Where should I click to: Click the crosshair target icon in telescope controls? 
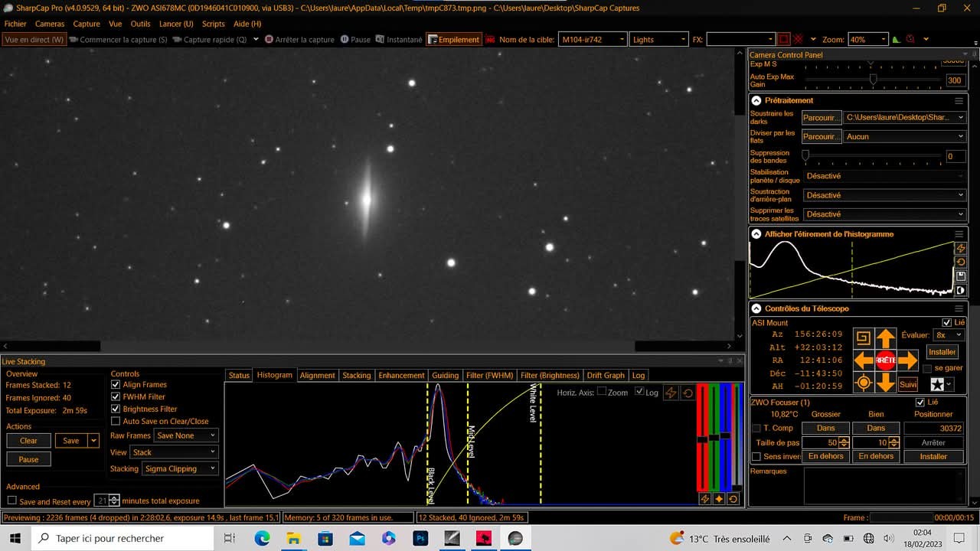[864, 383]
